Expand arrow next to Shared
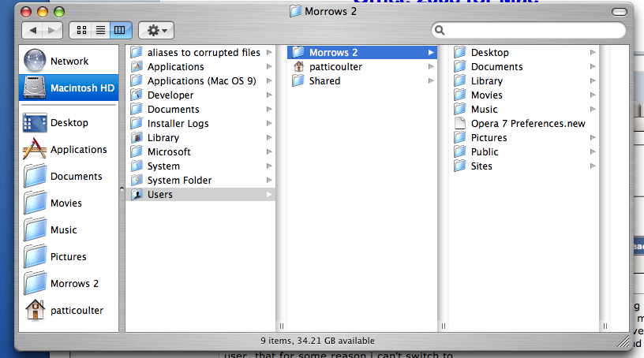Screen dimensions: 644x358 pos(431,81)
